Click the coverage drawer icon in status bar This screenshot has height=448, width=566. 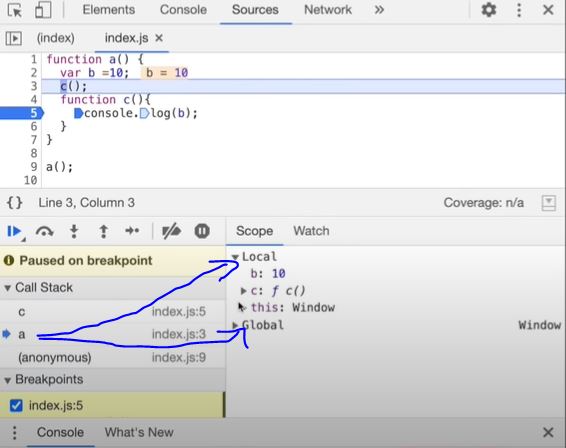tap(549, 203)
